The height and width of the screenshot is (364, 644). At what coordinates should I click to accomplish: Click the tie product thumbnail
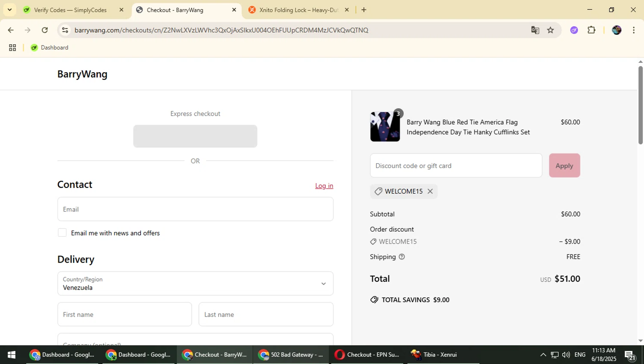(x=385, y=127)
